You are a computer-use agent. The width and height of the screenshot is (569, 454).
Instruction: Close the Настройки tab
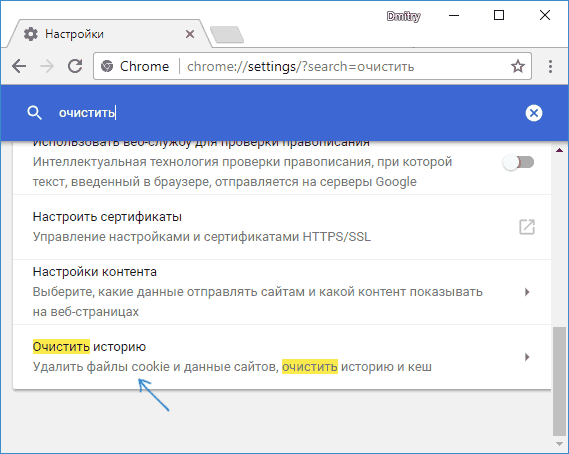[190, 34]
